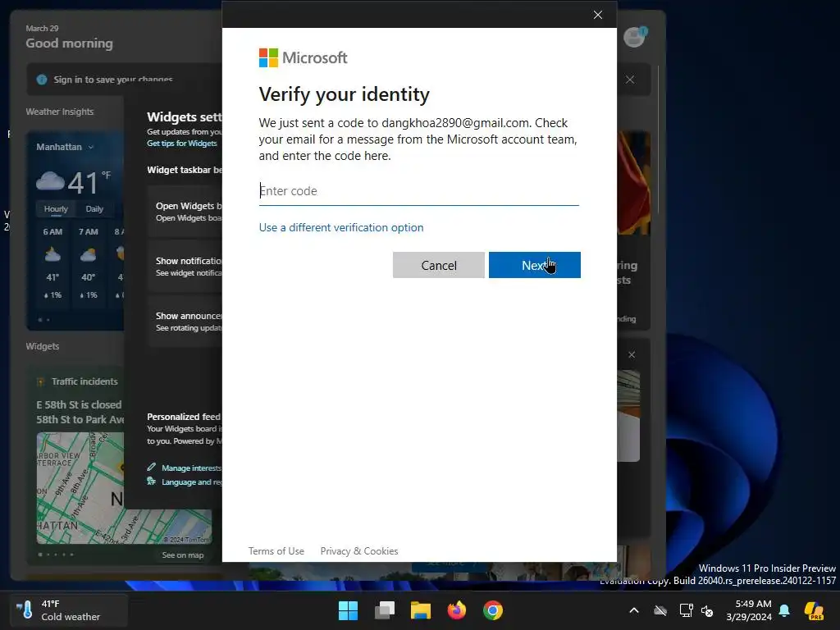Open Get tips for Widgets link
Viewport: 840px width, 630px height.
[x=181, y=143]
